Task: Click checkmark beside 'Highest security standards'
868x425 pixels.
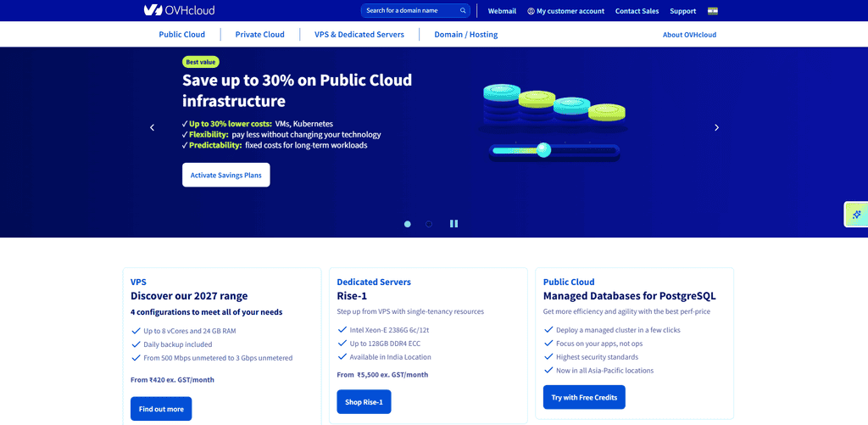Action: pos(548,357)
